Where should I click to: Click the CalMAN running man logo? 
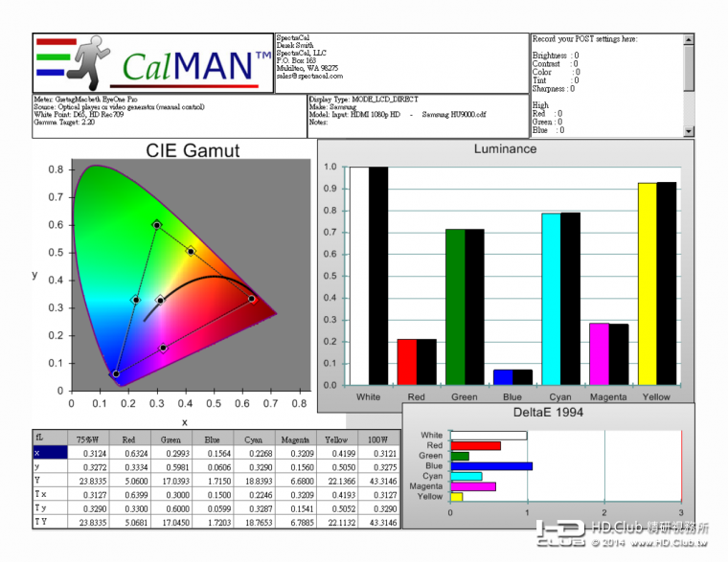[90, 62]
